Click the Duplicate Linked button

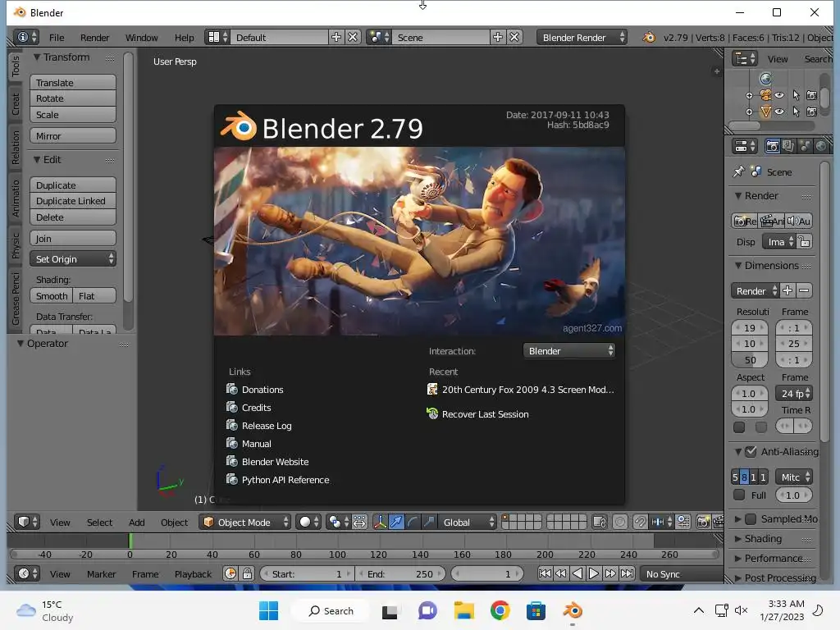point(73,201)
